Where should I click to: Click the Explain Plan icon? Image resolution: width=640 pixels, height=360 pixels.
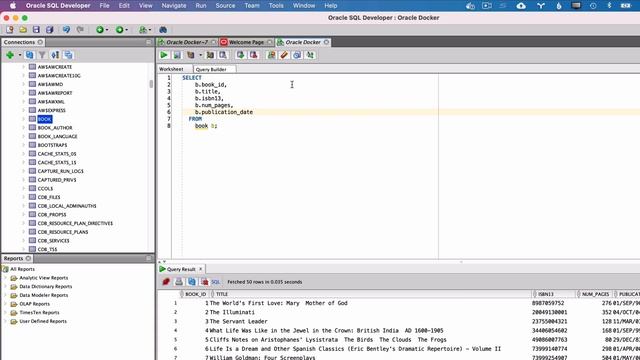point(191,55)
